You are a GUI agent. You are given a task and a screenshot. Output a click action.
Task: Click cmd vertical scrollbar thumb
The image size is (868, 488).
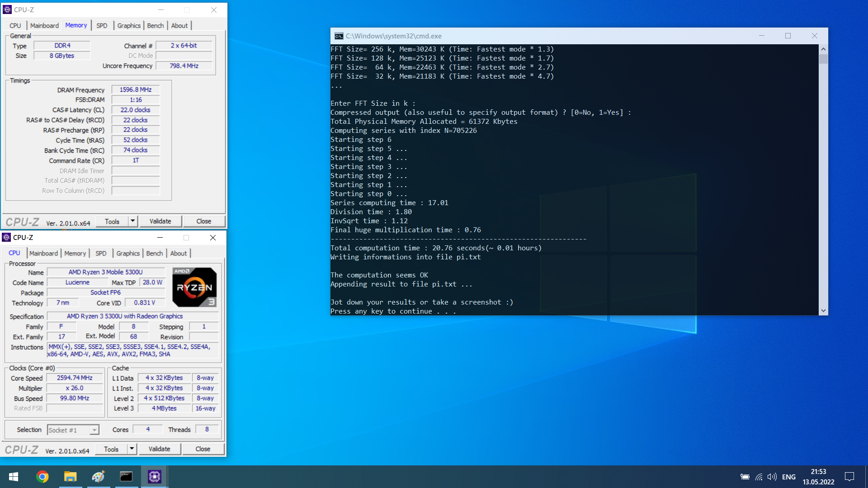coord(823,59)
